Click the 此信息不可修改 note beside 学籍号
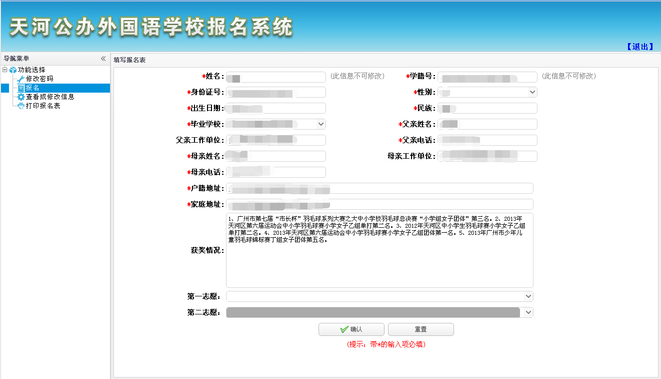Screen dimensions: 661x379 [x=569, y=76]
